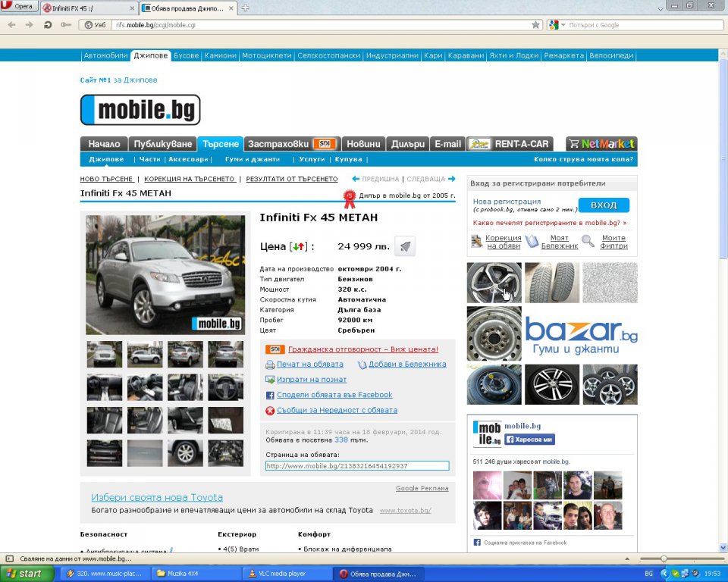Image resolution: width=728 pixels, height=582 pixels.
Task: Click Нова регистрация link
Action: click(507, 202)
